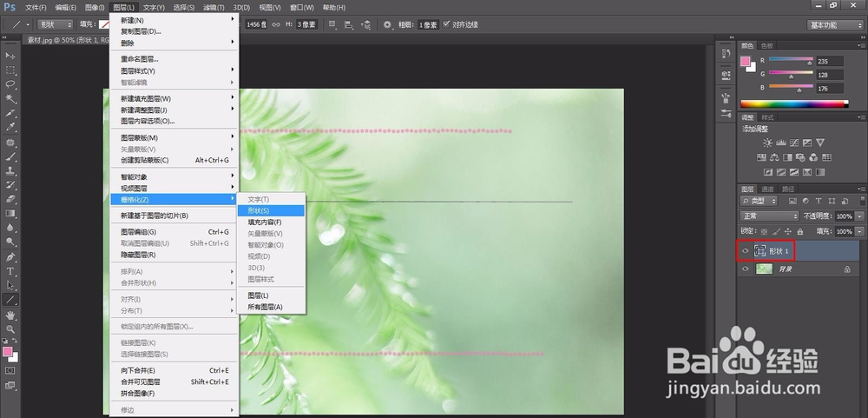Open the 正常 blend mode dropdown
The image size is (868, 418).
769,216
